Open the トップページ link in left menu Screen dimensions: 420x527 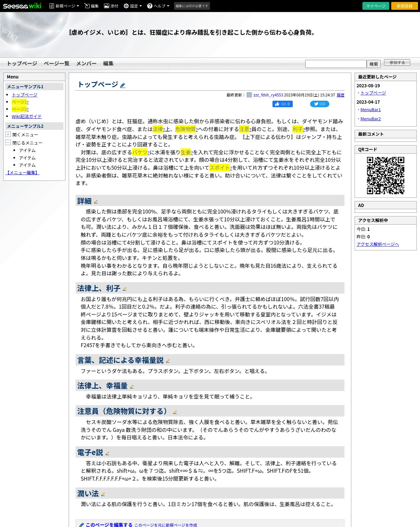25,95
